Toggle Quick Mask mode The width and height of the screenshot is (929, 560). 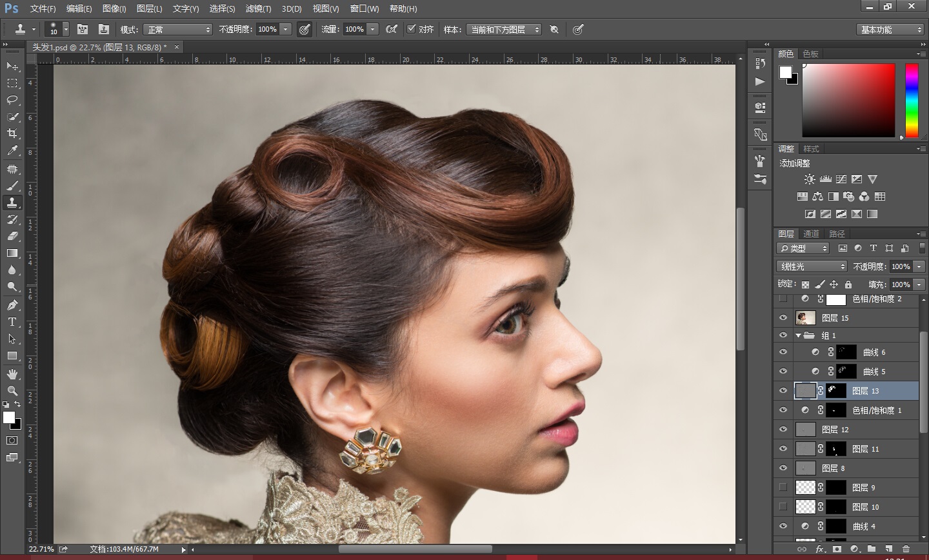12,441
